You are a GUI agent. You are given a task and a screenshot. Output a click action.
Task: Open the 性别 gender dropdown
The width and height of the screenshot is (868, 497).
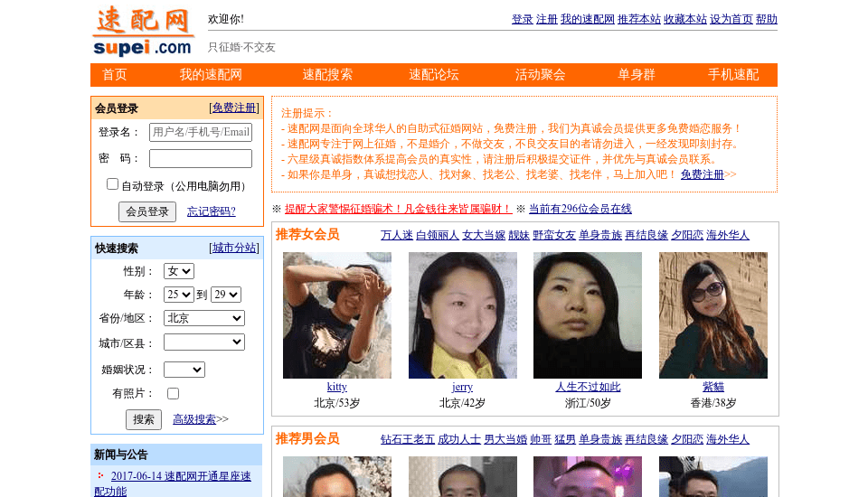point(179,271)
